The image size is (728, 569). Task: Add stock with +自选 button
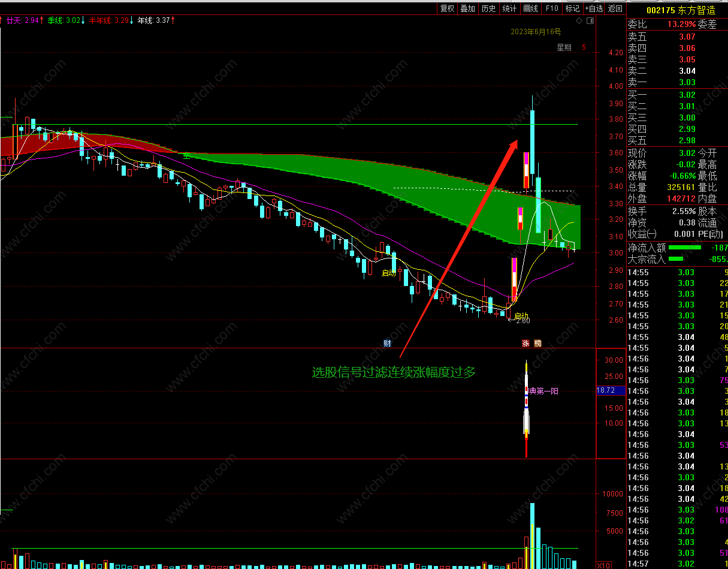click(x=594, y=8)
